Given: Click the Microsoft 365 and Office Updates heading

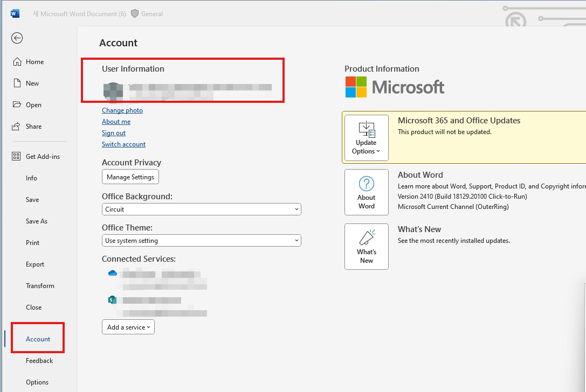Looking at the screenshot, I should click(459, 120).
